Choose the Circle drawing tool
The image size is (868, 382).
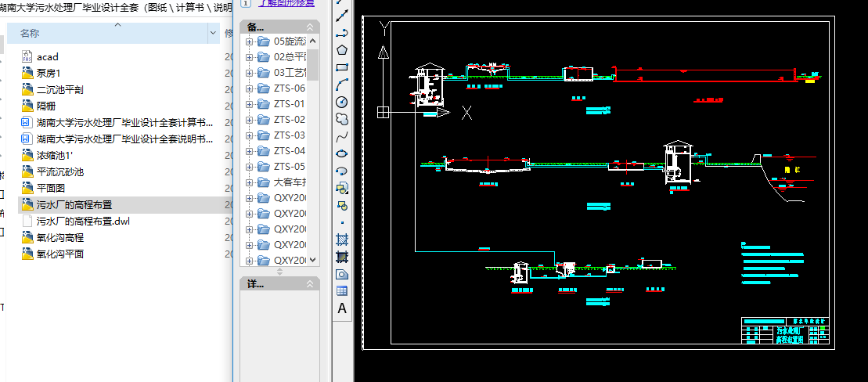(x=342, y=102)
